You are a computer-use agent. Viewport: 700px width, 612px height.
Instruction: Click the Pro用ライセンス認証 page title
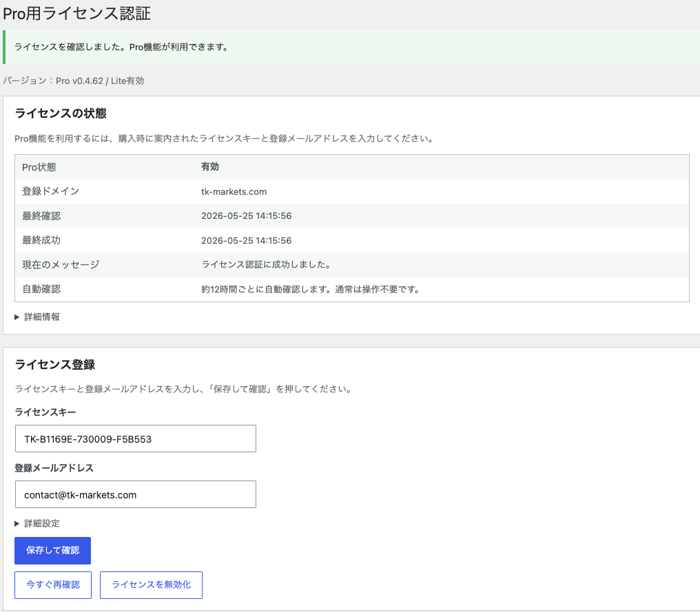point(76,13)
